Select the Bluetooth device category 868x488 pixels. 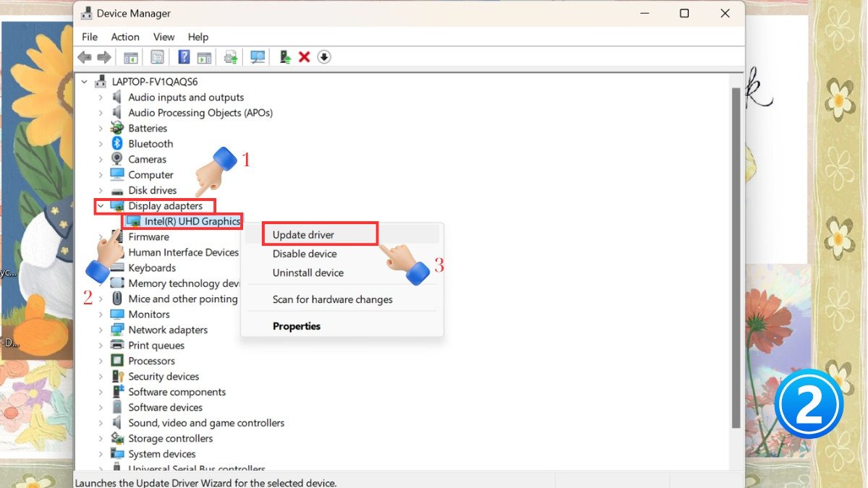[x=150, y=143]
